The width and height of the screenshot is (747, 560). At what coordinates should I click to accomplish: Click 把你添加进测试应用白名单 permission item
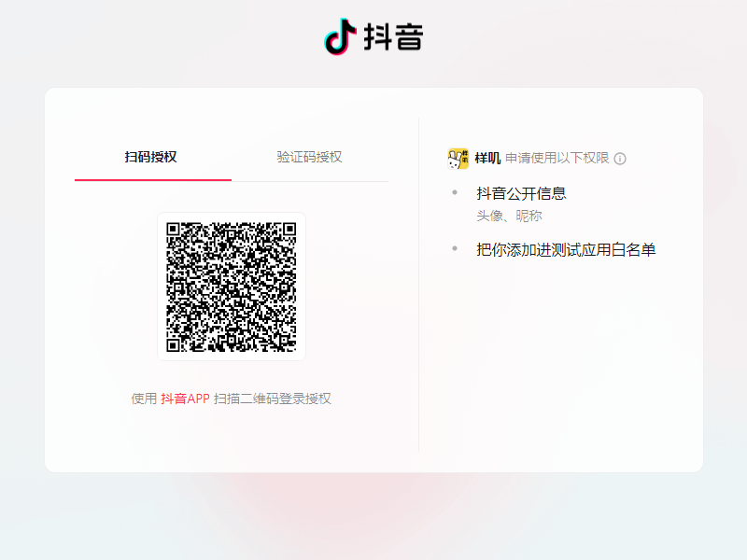(566, 249)
